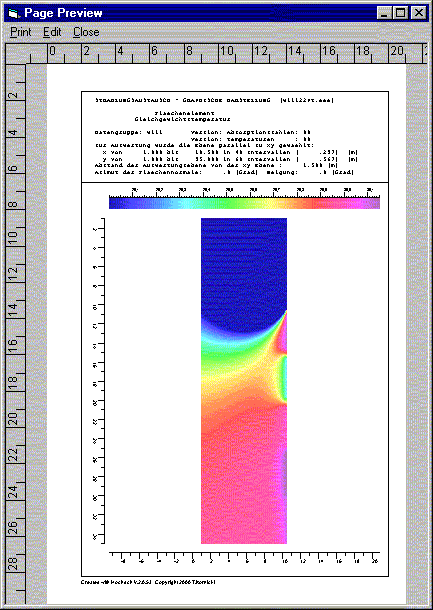Click the 'Page Preview' window title text
This screenshot has height=610, width=433.
[x=63, y=13]
